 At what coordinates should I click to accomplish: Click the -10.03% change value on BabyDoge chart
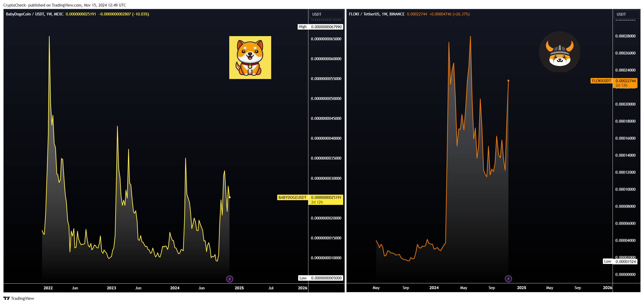coord(141,14)
